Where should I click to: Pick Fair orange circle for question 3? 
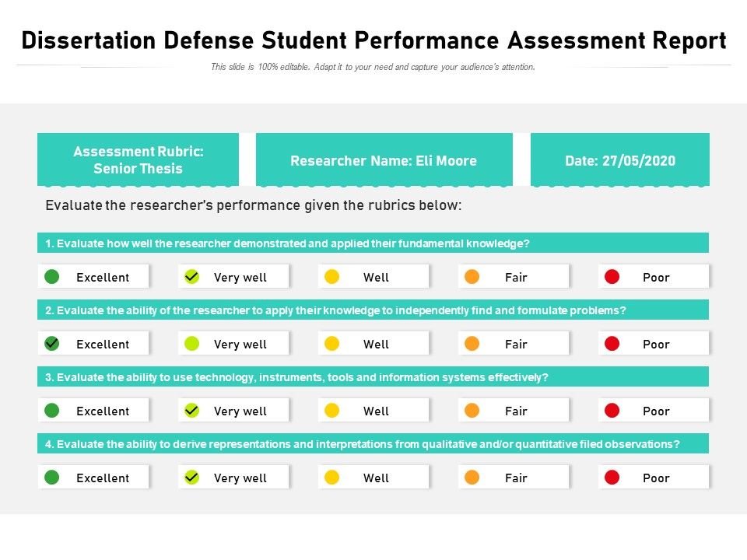click(x=472, y=410)
